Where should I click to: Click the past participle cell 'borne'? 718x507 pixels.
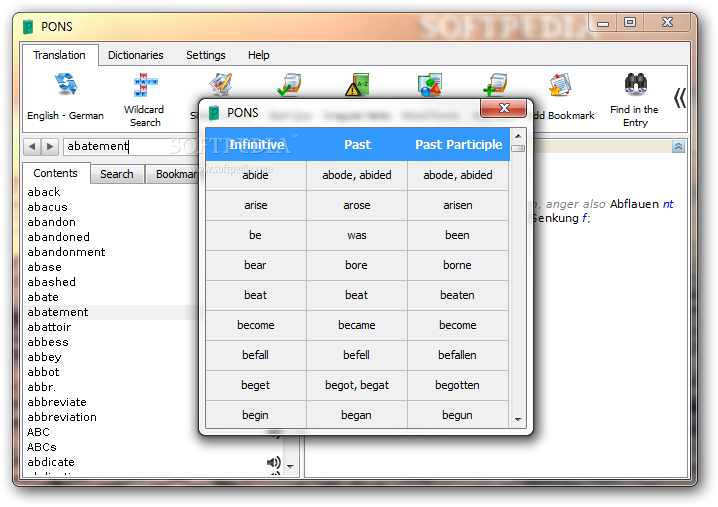pyautogui.click(x=457, y=266)
